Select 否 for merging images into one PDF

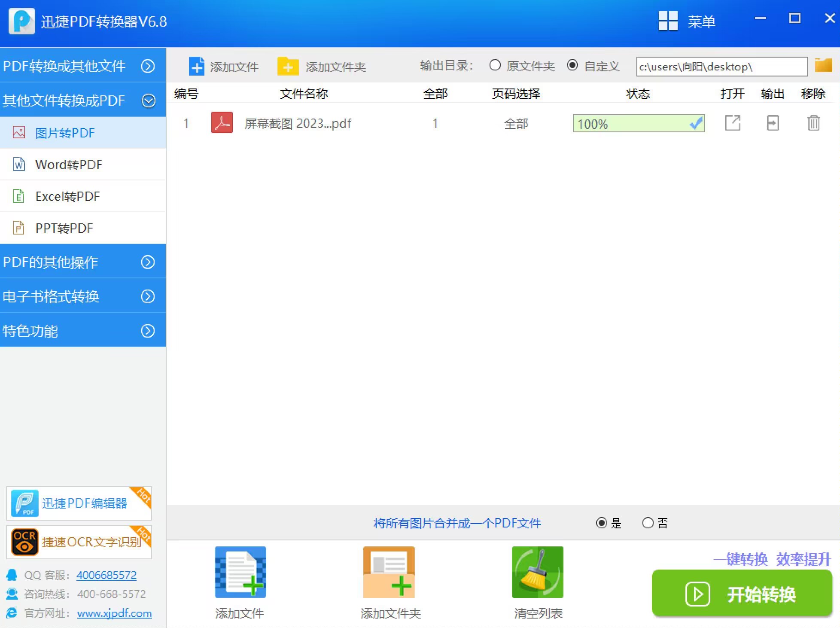pyautogui.click(x=648, y=523)
